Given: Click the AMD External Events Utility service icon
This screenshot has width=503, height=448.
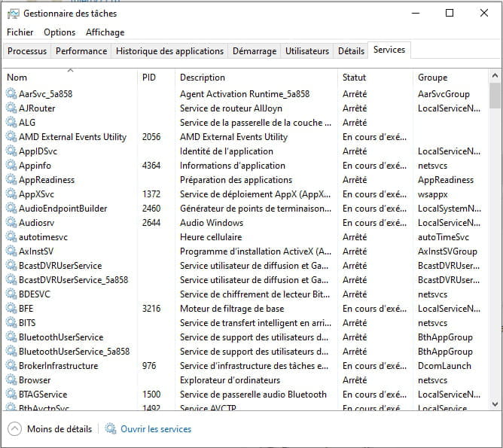Looking at the screenshot, I should [x=11, y=136].
